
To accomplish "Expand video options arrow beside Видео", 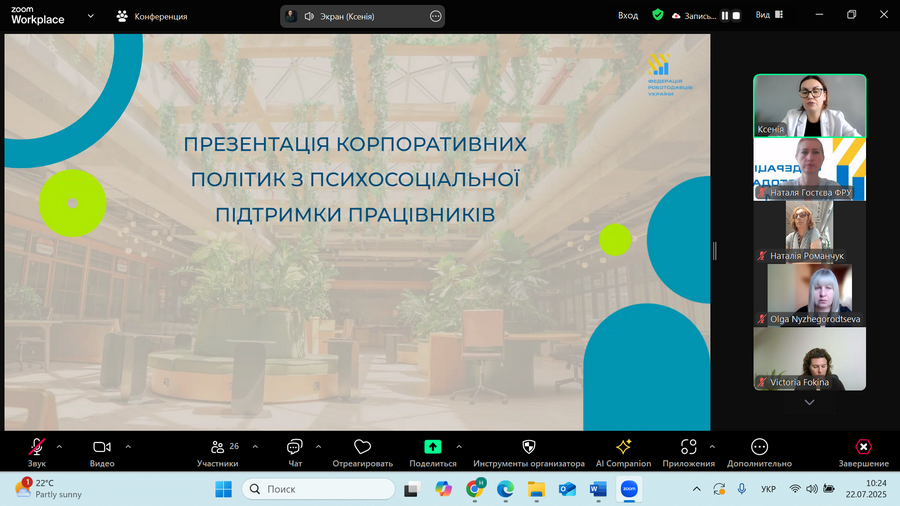I will (128, 447).
